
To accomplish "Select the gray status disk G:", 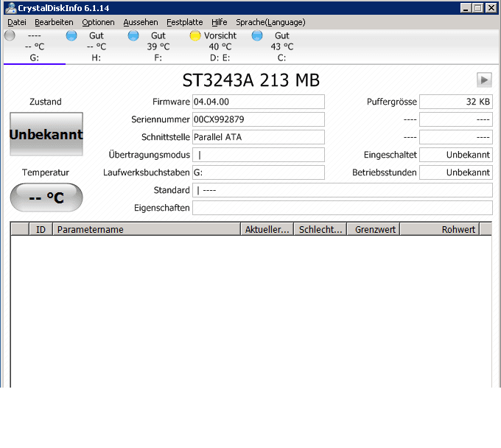I will coord(35,46).
